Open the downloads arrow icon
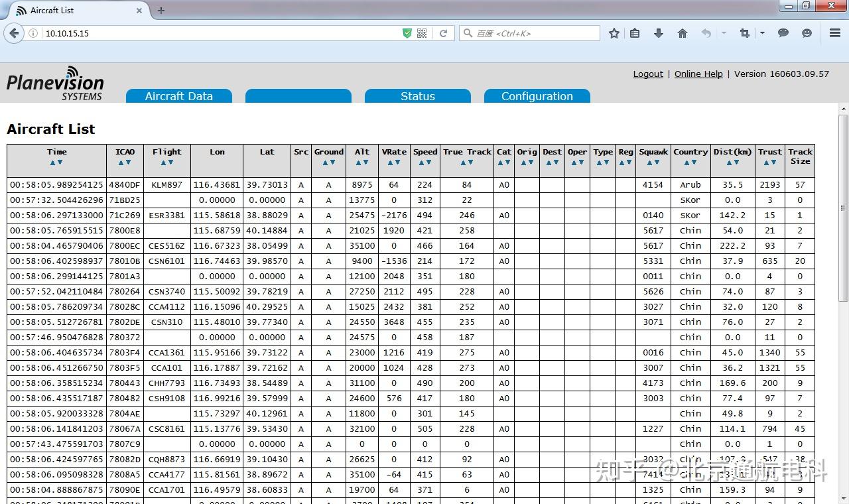This screenshot has height=504, width=849. [x=658, y=33]
